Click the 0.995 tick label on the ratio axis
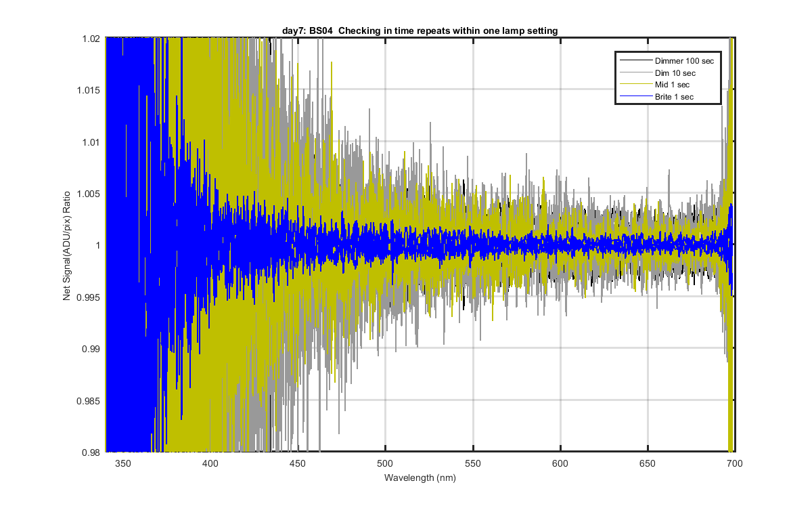The height and width of the screenshot is (508, 812). [x=90, y=297]
